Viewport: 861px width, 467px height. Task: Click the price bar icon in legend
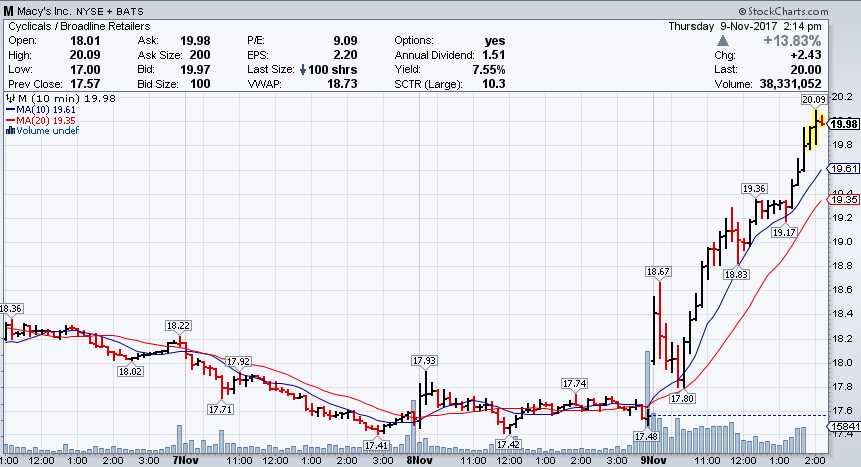coord(8,99)
